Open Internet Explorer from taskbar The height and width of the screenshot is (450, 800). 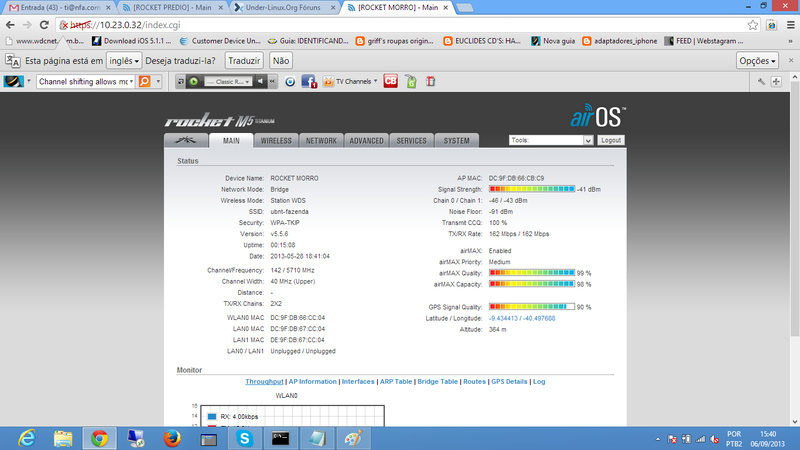point(27,439)
